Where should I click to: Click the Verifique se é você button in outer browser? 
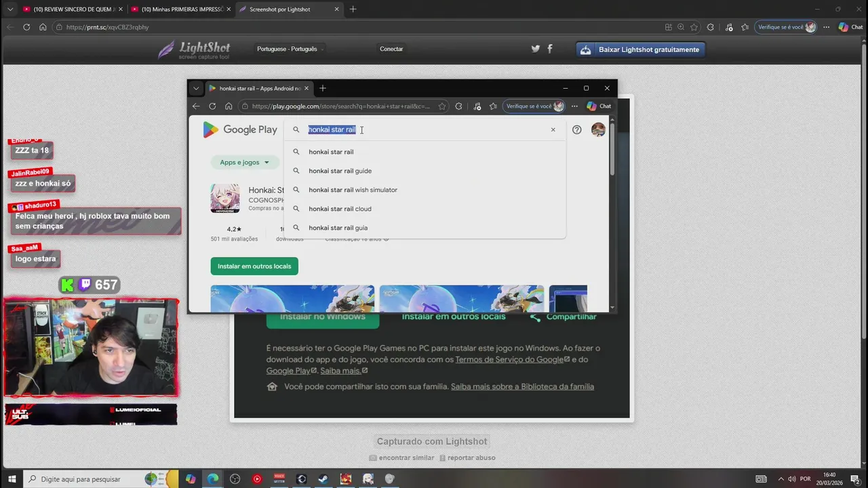point(785,27)
